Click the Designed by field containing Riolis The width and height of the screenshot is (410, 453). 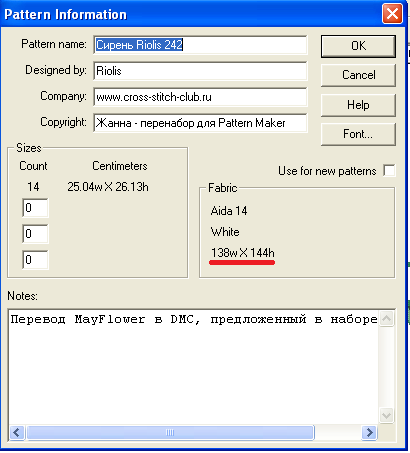(200, 71)
